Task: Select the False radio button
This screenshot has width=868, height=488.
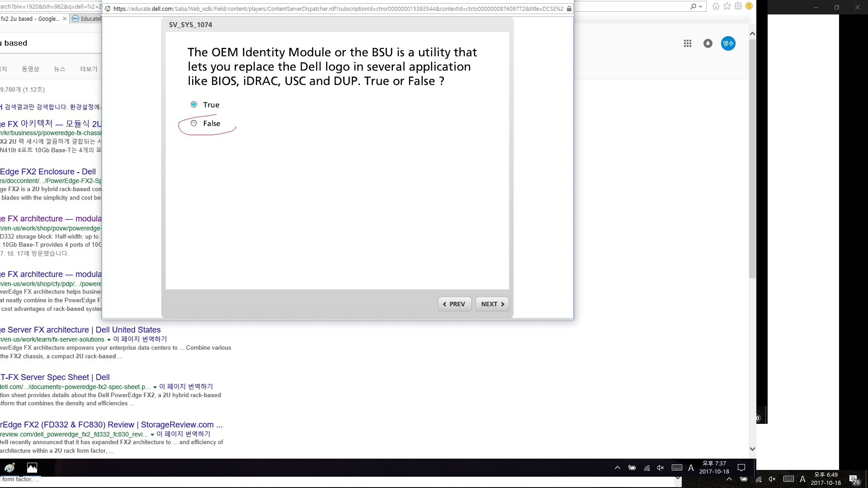Action: tap(194, 123)
